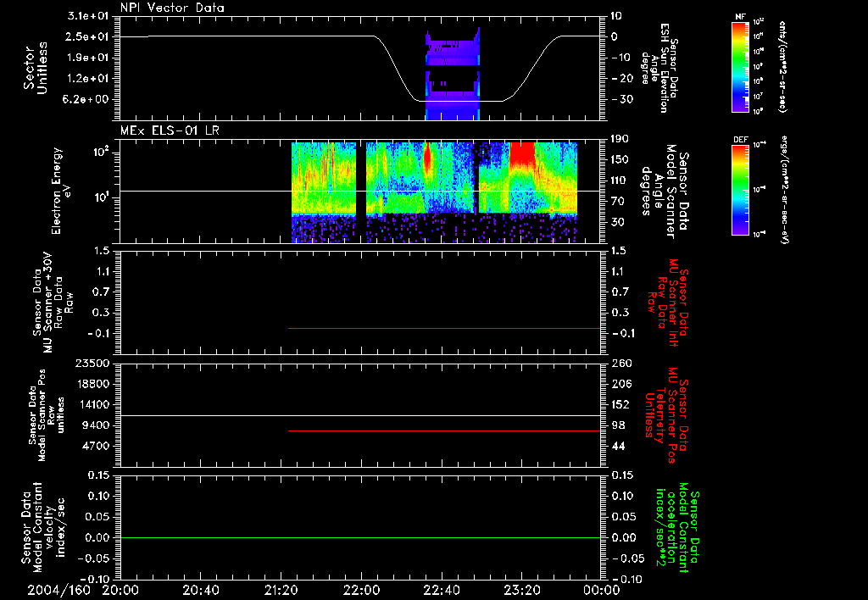This screenshot has width=868, height=600.
Task: Click the units label beside the NF color bar
Action: (782, 66)
